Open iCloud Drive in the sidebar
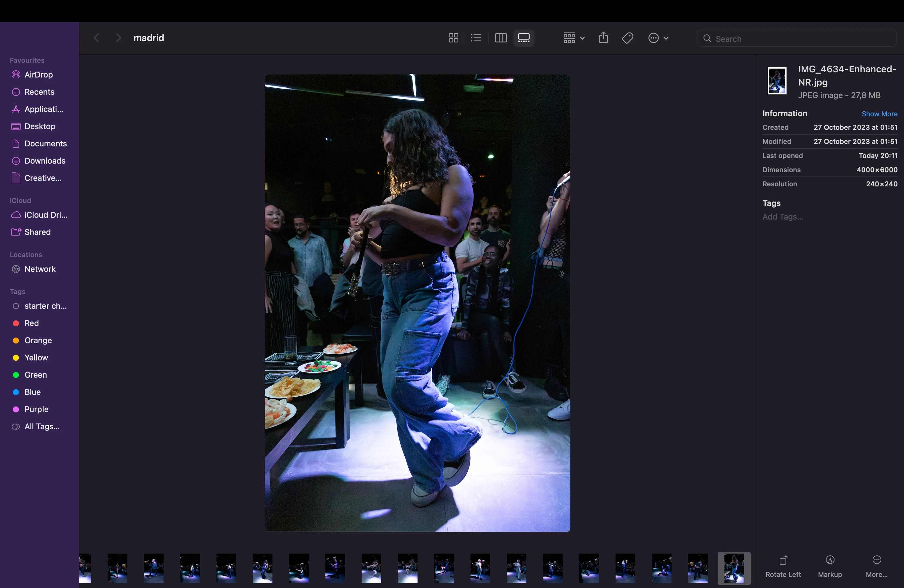Image resolution: width=904 pixels, height=588 pixels. point(46,215)
